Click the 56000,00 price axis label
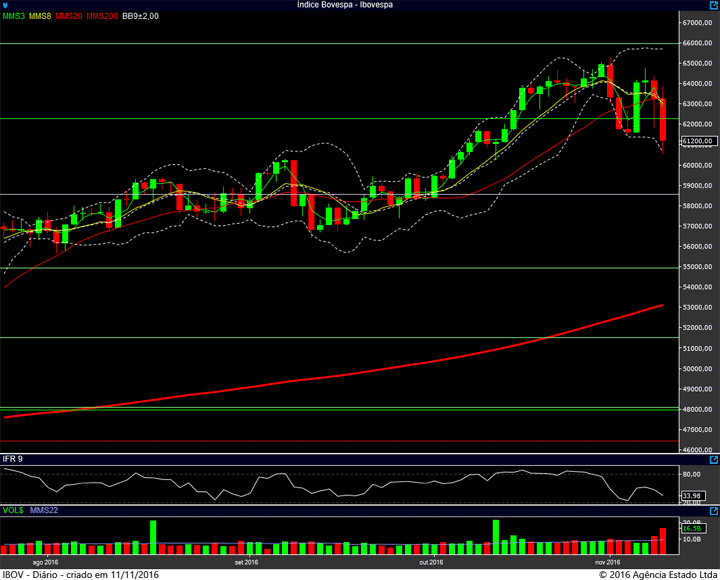Viewport: 720px width, 580px height. (x=697, y=247)
